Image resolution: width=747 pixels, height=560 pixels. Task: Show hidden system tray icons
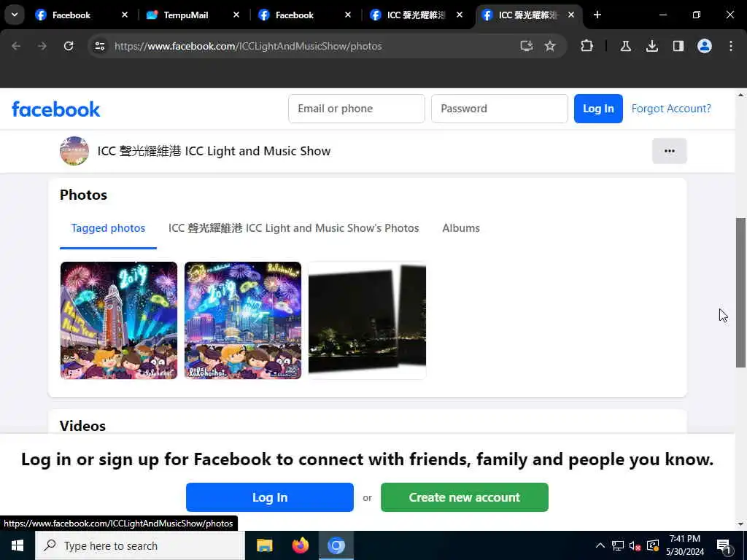pos(600,545)
